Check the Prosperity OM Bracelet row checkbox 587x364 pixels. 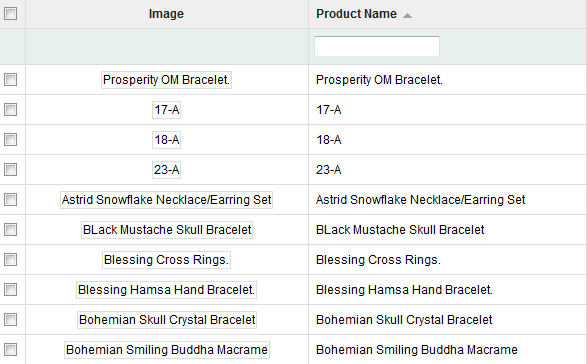(x=10, y=79)
